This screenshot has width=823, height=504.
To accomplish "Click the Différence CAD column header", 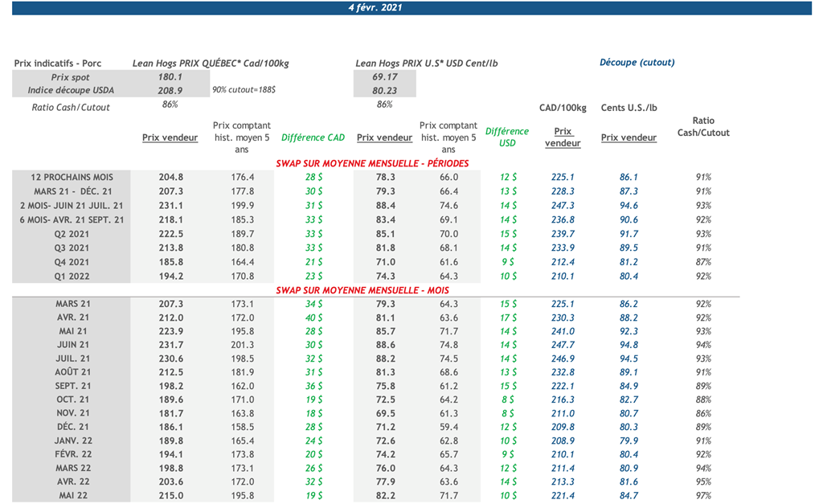I will pos(313,137).
